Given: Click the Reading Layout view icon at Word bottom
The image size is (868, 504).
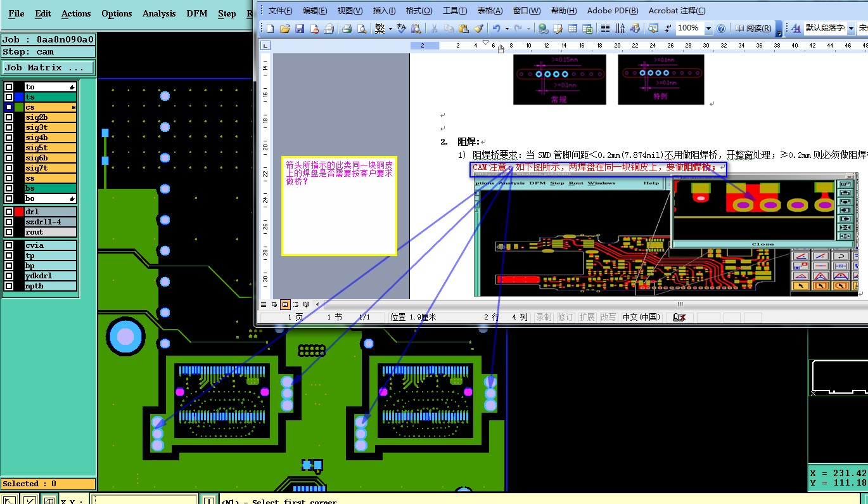Looking at the screenshot, I should click(x=306, y=305).
